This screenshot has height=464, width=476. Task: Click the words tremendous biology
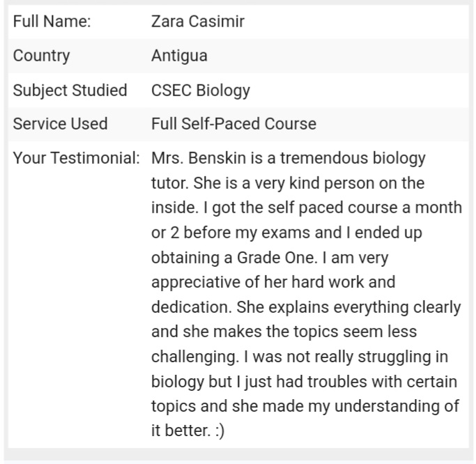coord(353,159)
